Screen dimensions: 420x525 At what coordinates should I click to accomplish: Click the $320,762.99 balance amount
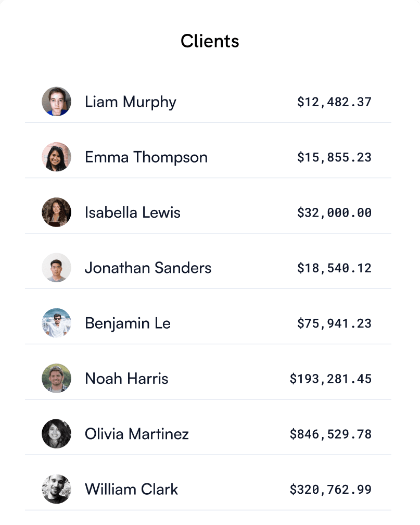click(330, 490)
